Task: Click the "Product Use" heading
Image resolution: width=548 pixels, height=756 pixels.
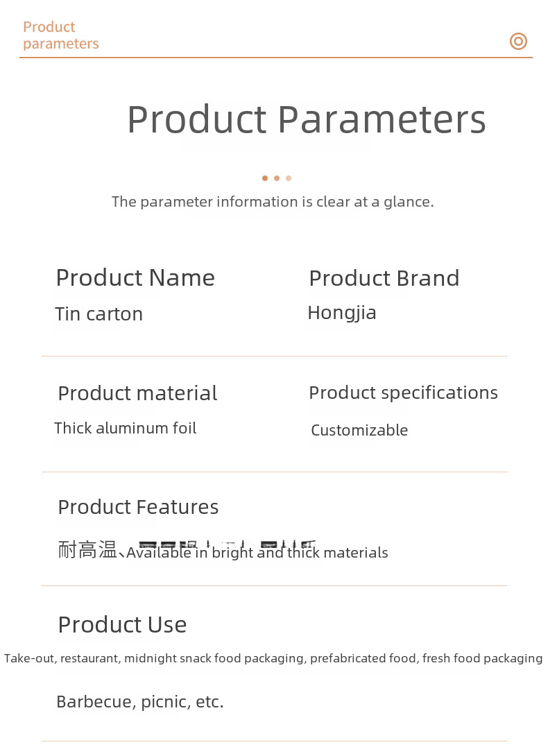Action: [122, 625]
